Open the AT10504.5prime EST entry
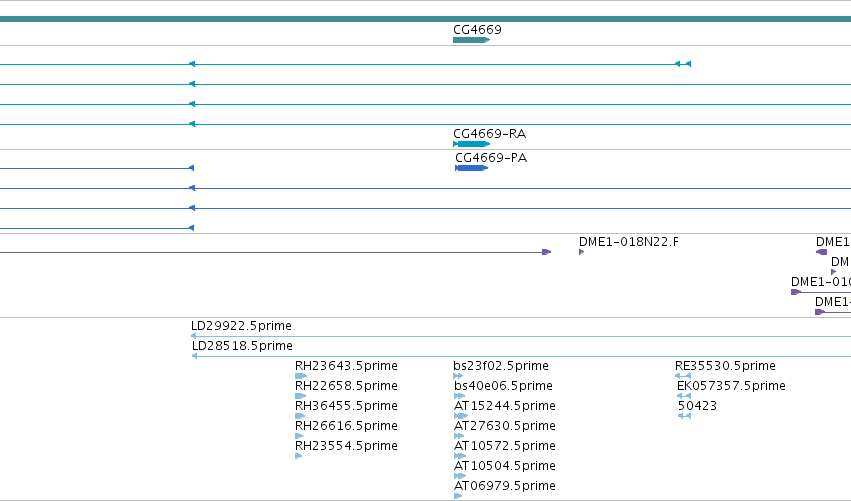Screen dimensions: 851x501 (505, 466)
